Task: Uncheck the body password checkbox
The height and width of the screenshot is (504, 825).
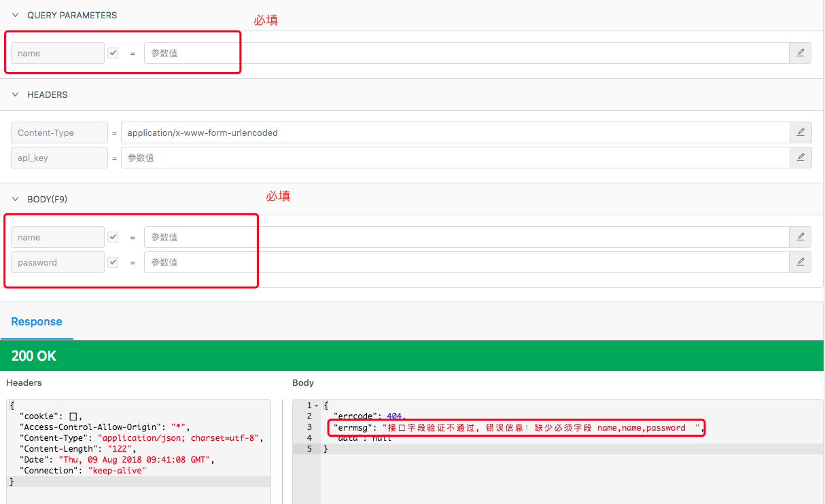Action: pyautogui.click(x=113, y=262)
